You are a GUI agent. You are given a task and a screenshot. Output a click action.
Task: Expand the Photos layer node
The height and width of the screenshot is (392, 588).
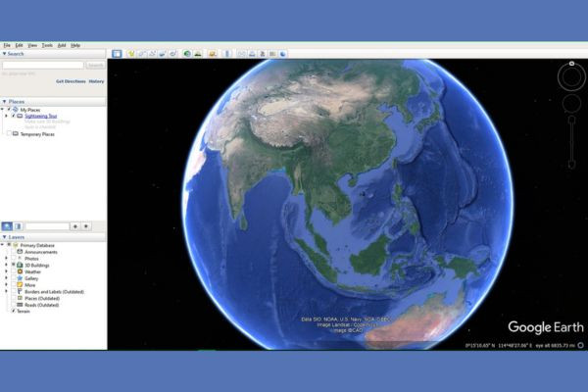coord(7,259)
